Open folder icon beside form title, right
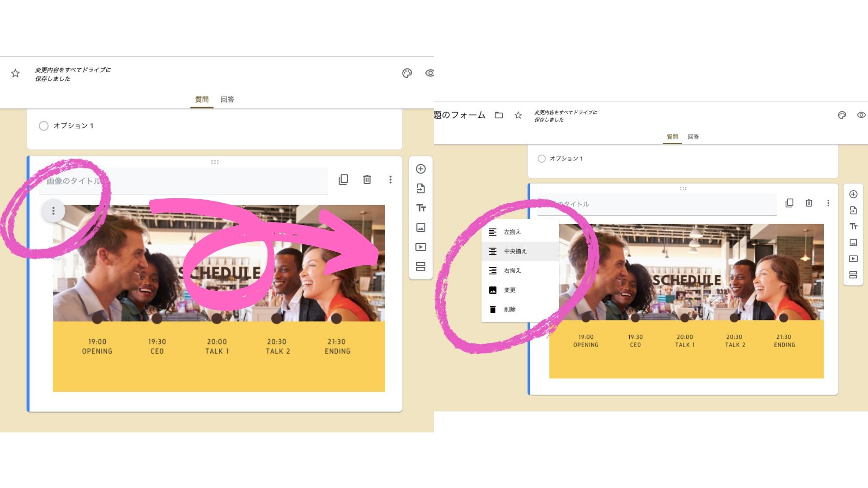 (499, 115)
